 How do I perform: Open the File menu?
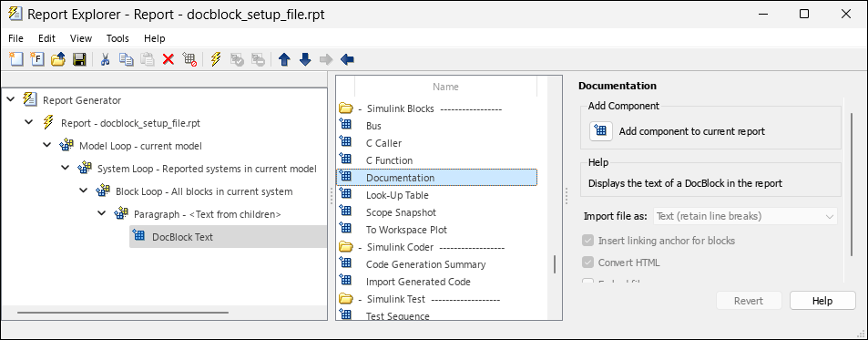point(15,38)
